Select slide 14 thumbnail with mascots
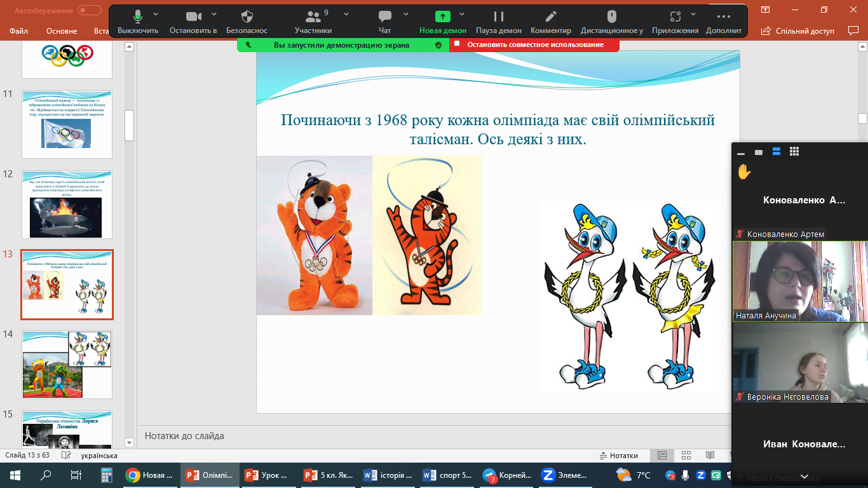 67,365
